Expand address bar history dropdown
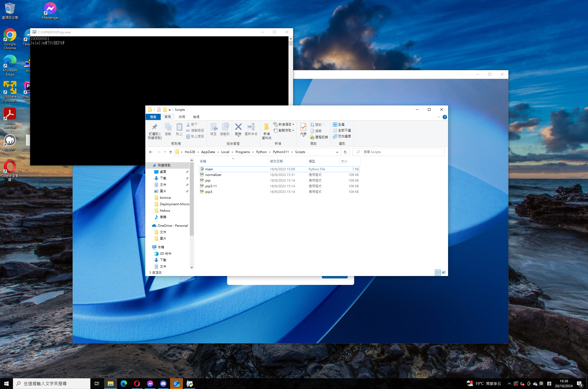 coord(337,152)
